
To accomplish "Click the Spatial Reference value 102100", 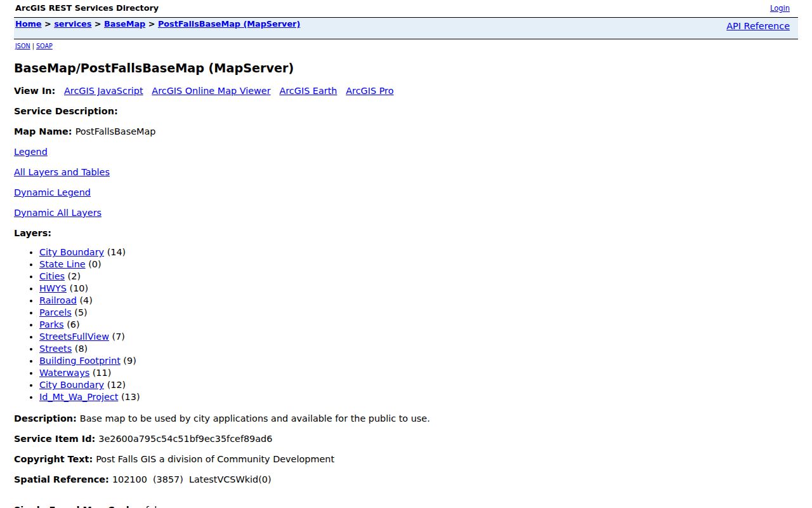I will pos(129,479).
